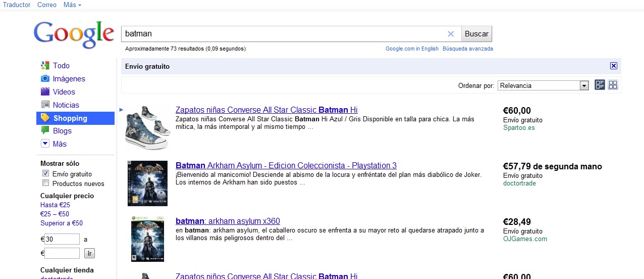This screenshot has width=644, height=279.
Task: Filter by Hasta €25 price
Action: [x=55, y=205]
